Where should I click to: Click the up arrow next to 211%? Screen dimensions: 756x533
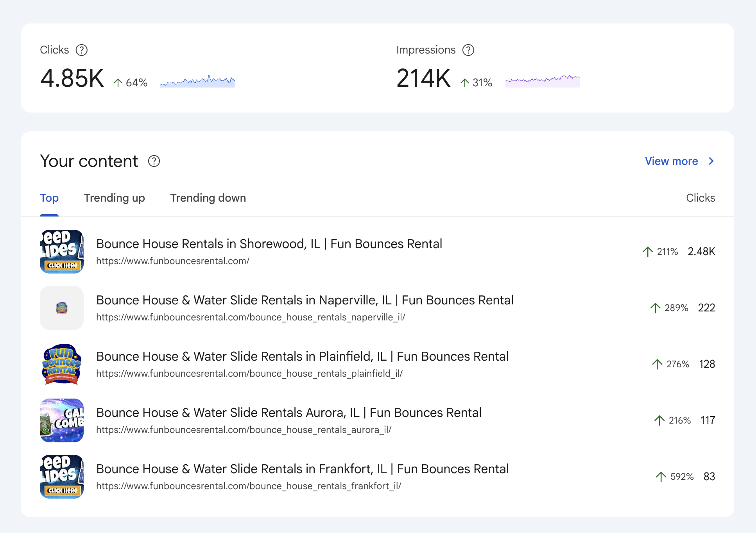pyautogui.click(x=648, y=252)
